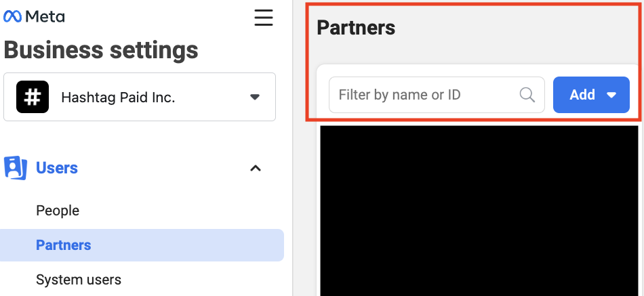Click the Business settings heading

coord(101,50)
